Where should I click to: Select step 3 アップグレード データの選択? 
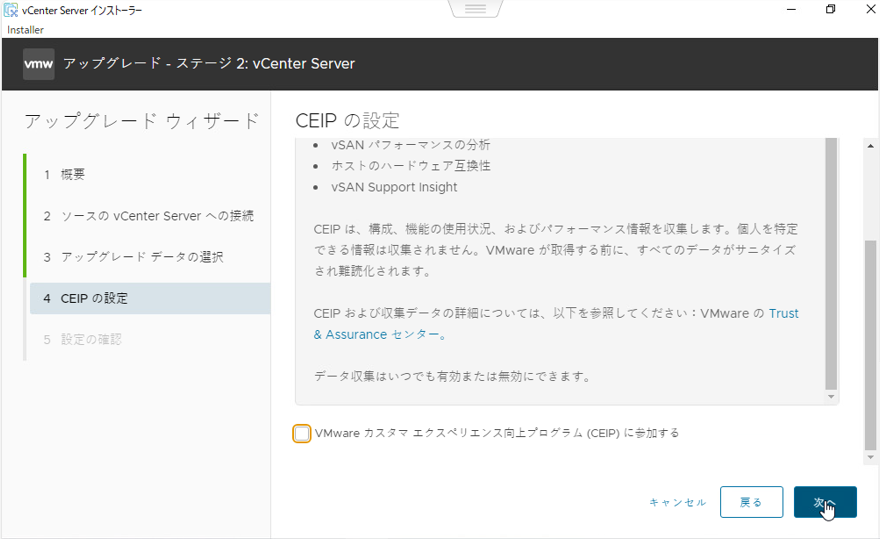pyautogui.click(x=150, y=257)
